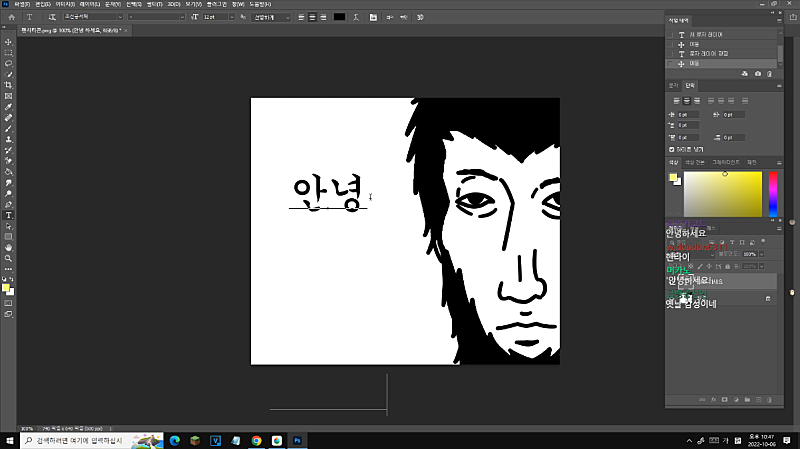The image size is (800, 449).
Task: Click the text color swatch in options bar
Action: click(x=339, y=17)
